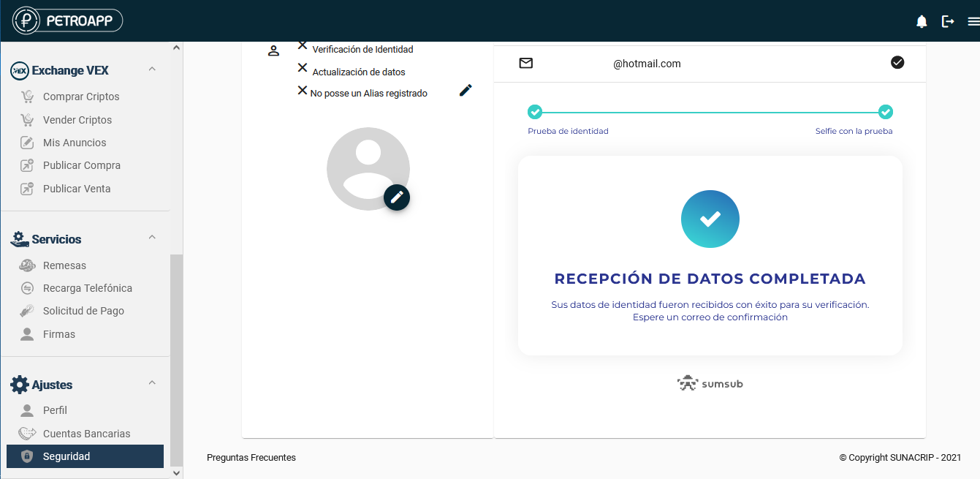Collapse the Servicios section
This screenshot has height=479, width=980.
[152, 238]
